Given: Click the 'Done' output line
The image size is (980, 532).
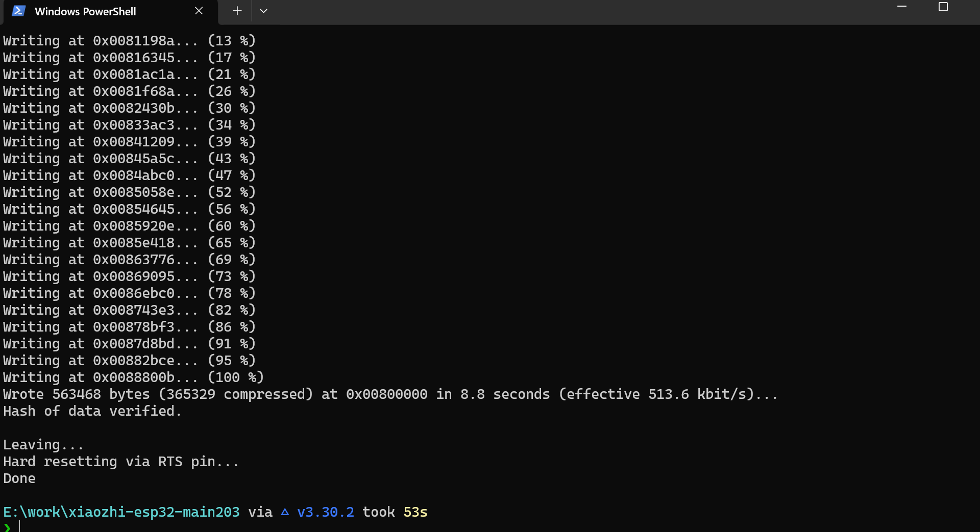Looking at the screenshot, I should tap(19, 478).
